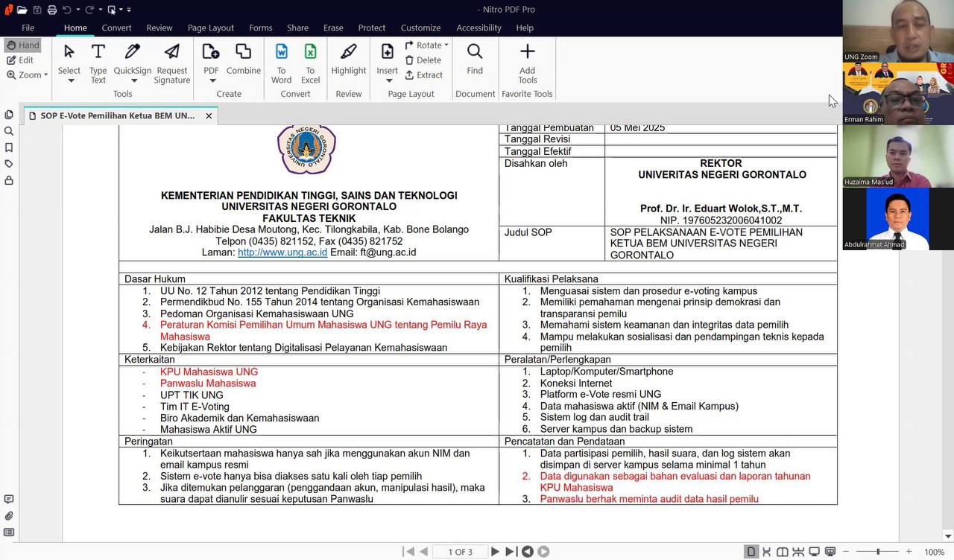Click the Open folder icon in quick access toolbar
Screen dimensions: 954x560
coord(22,10)
